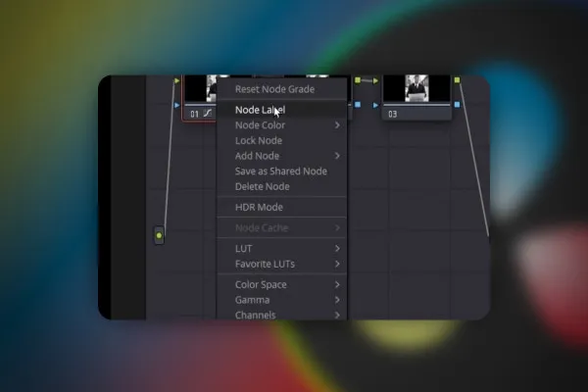The image size is (588, 392).
Task: Select node 01 thumbnail
Action: click(201, 88)
